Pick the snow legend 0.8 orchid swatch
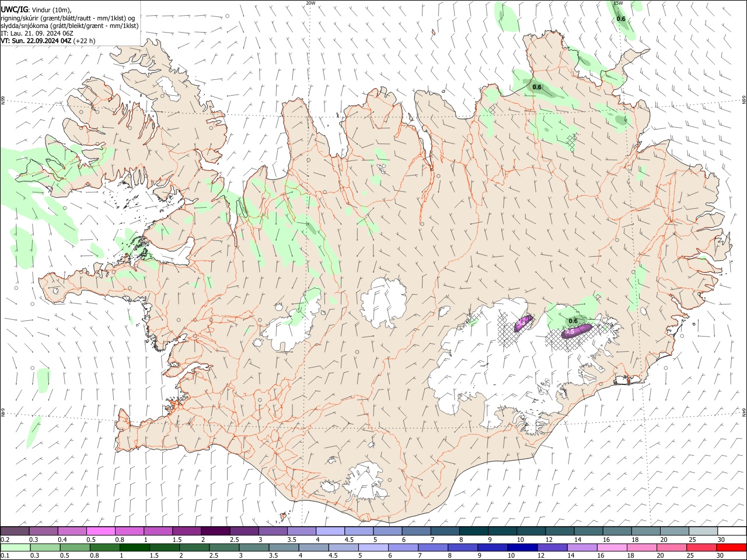Screen dimensions: 747x560 point(129,531)
